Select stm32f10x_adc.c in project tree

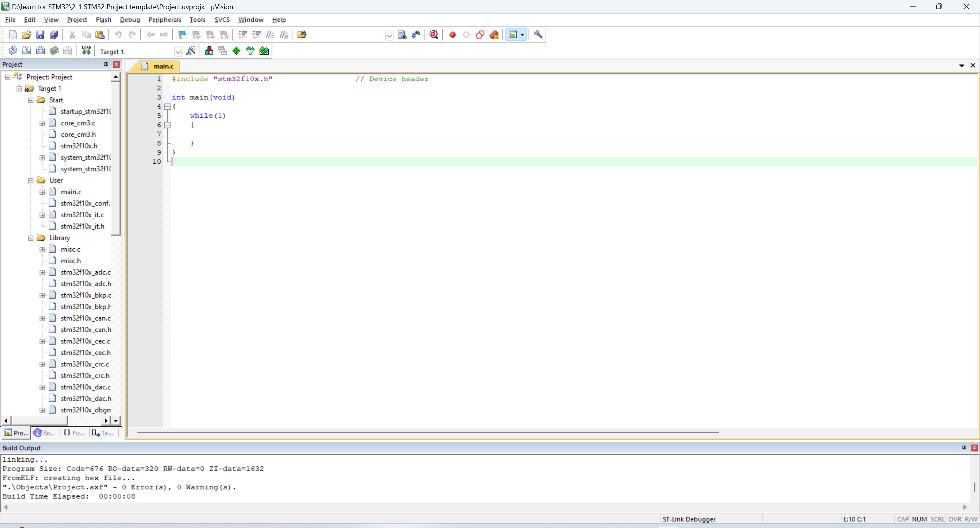[85, 272]
